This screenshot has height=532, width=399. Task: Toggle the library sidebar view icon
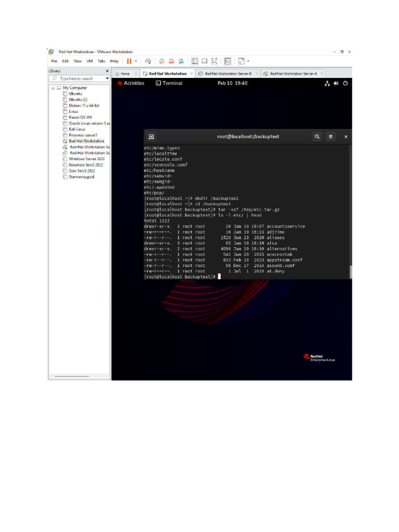(x=194, y=61)
